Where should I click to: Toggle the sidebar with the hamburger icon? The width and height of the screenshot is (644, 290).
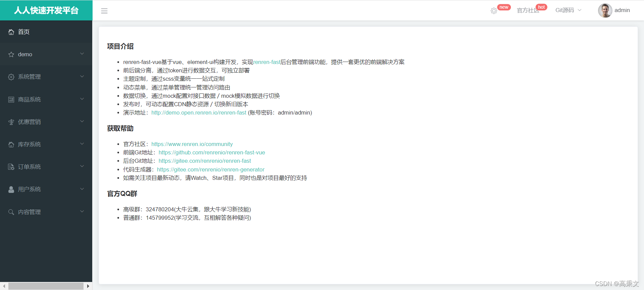[104, 11]
